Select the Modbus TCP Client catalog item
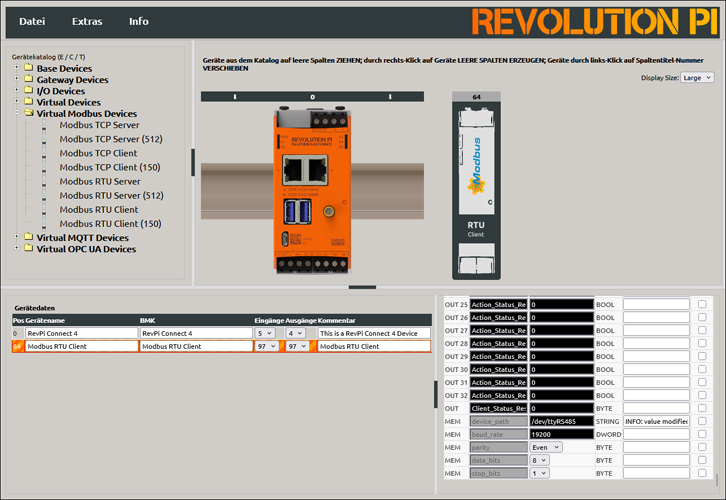The image size is (726, 500). point(98,153)
